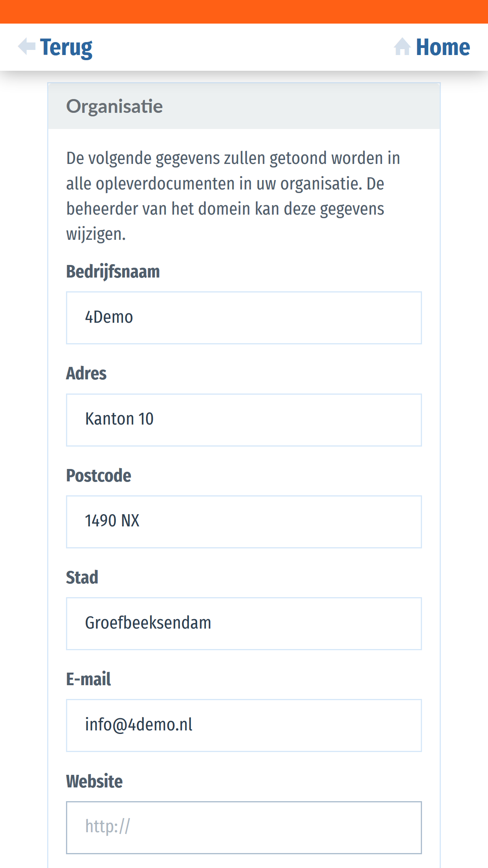Click the Bedrijfsnaam field containing 4Demo
This screenshot has width=488, height=868.
(244, 318)
